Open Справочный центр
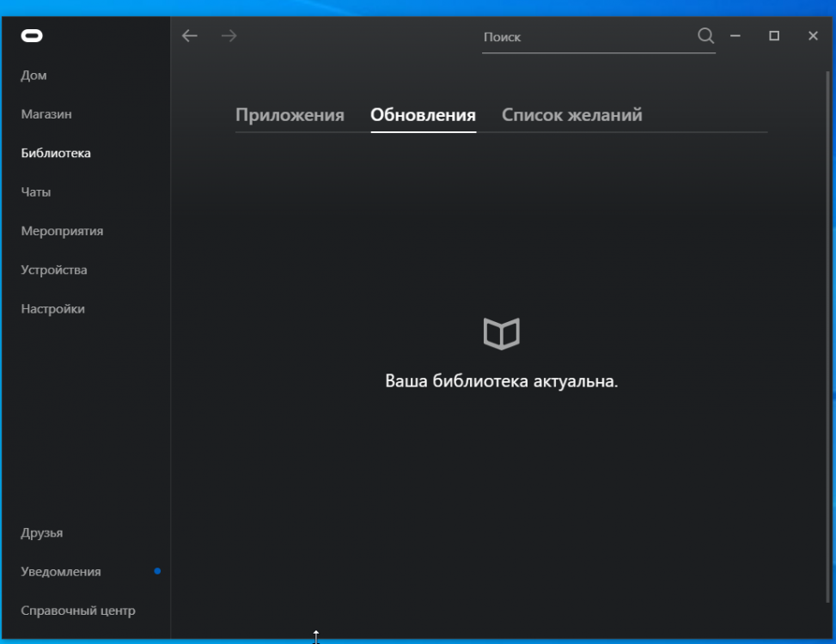The height and width of the screenshot is (644, 836). (78, 611)
